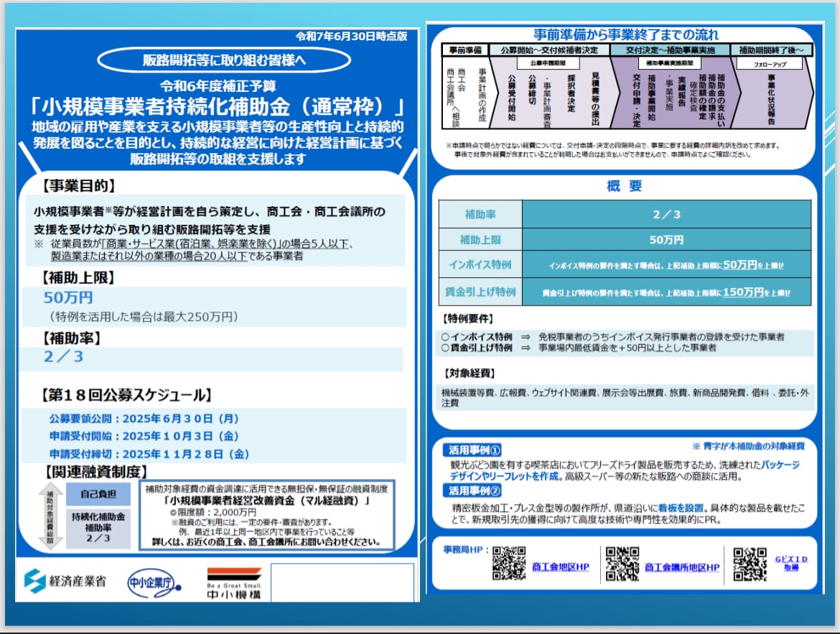Click the 中小機構 Be a Great Small logo

point(234,582)
